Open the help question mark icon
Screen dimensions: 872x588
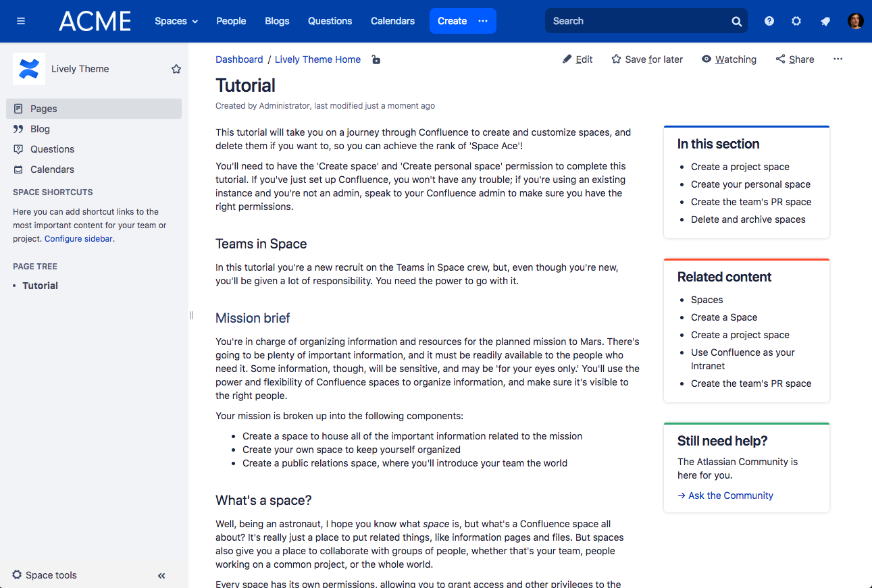[769, 21]
